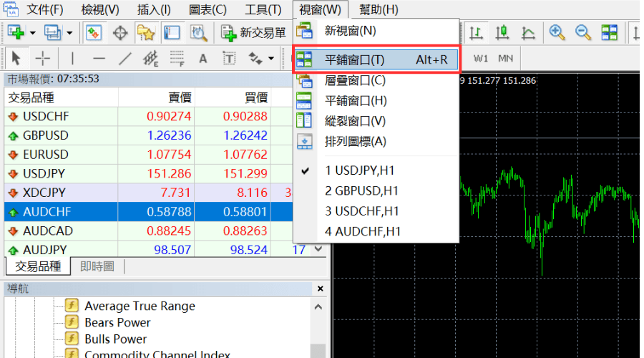The width and height of the screenshot is (644, 358).
Task: Toggle the Data Window crosshair-circle icon
Action: coord(120,32)
